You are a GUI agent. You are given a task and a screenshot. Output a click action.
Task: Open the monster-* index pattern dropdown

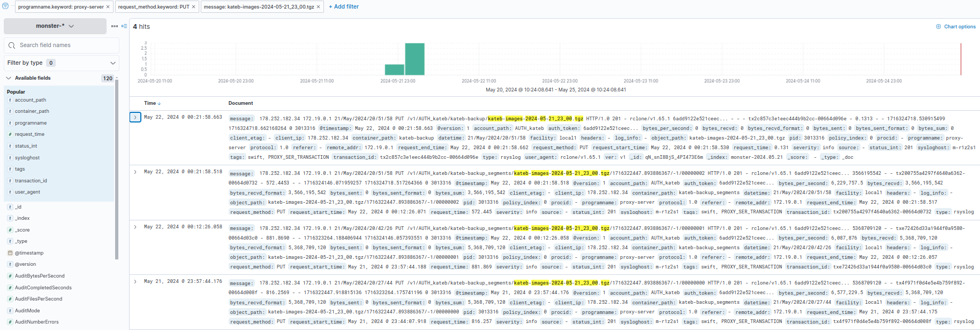(55, 26)
